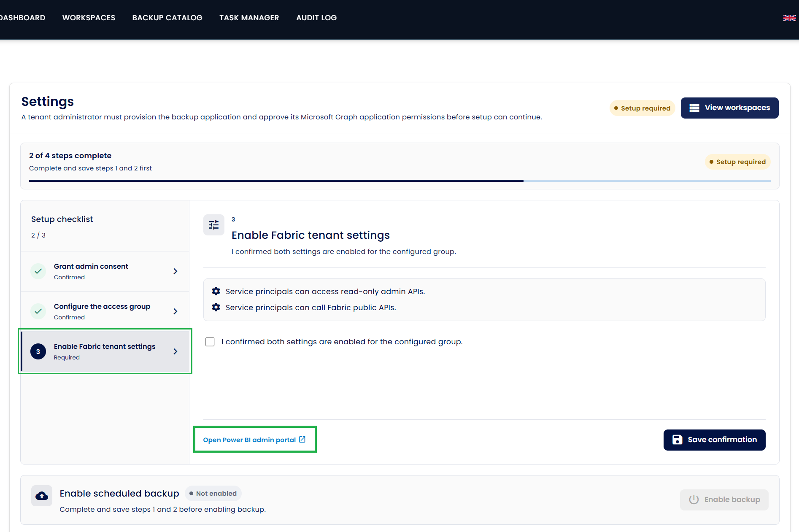
Task: Open Power BI admin portal link
Action: click(254, 440)
